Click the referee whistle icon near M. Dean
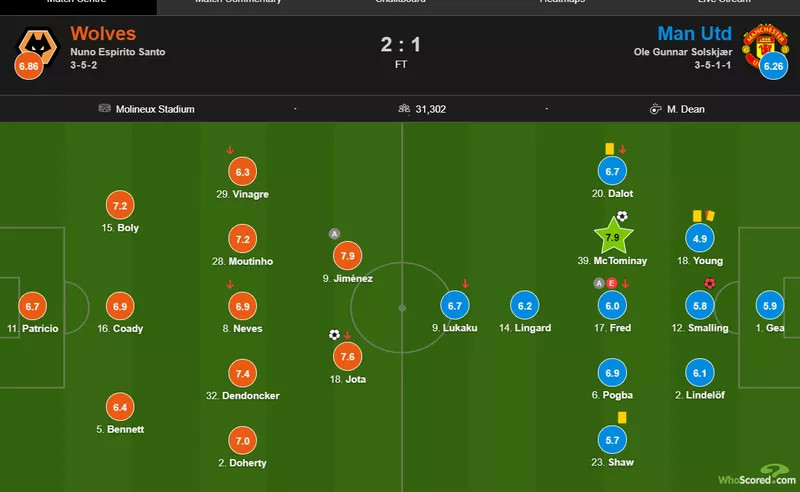Image resolution: width=800 pixels, height=492 pixels. (x=655, y=109)
